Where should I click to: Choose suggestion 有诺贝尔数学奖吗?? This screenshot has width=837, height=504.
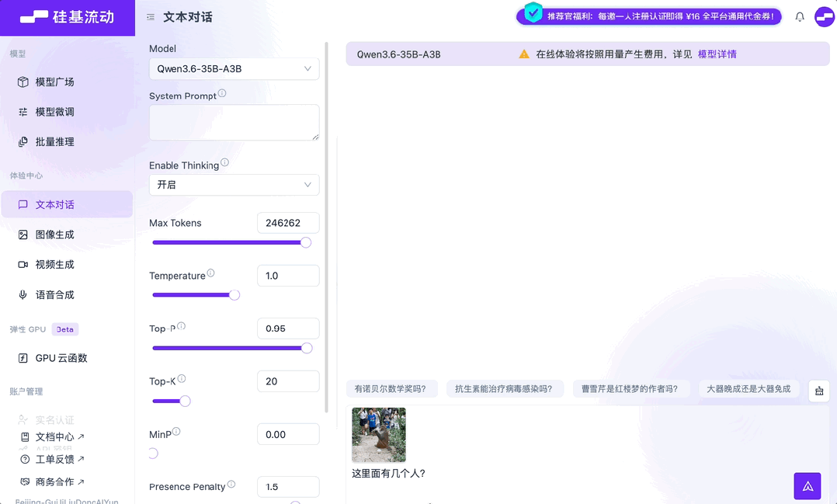pyautogui.click(x=391, y=388)
